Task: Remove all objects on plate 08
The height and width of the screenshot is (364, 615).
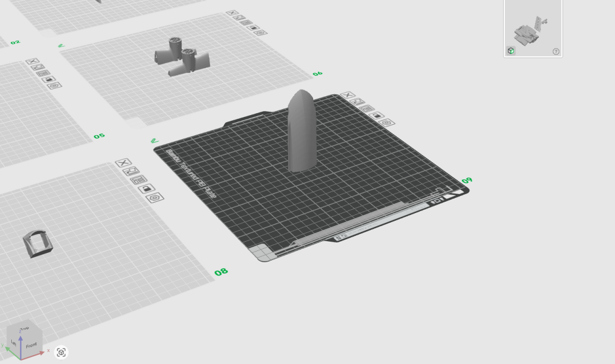Action: click(x=123, y=163)
